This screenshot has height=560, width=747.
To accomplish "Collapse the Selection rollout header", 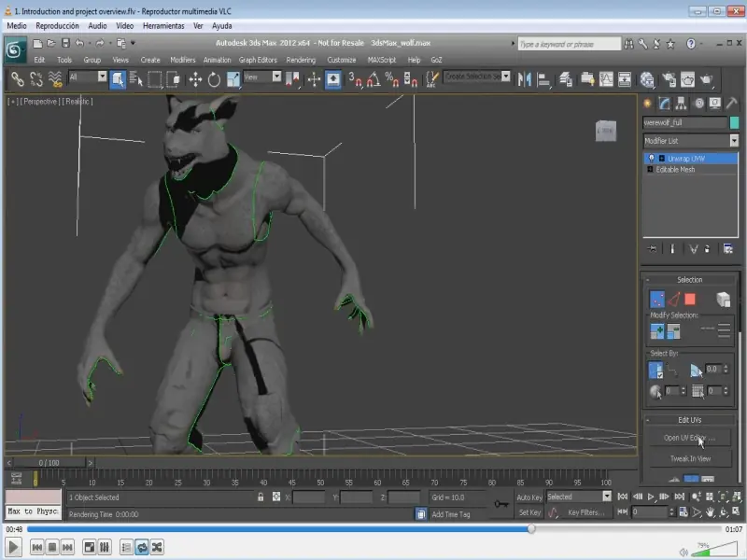I will [689, 279].
